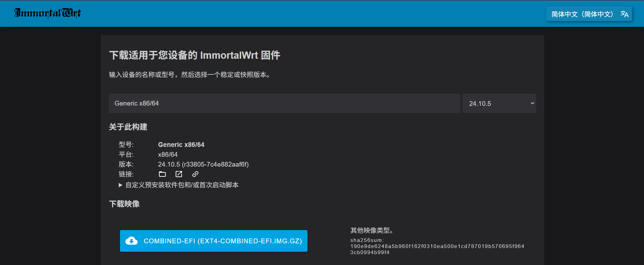Click the 自定义预安装软件包和/或首次启动脚本 label
The height and width of the screenshot is (265, 644).
point(182,185)
